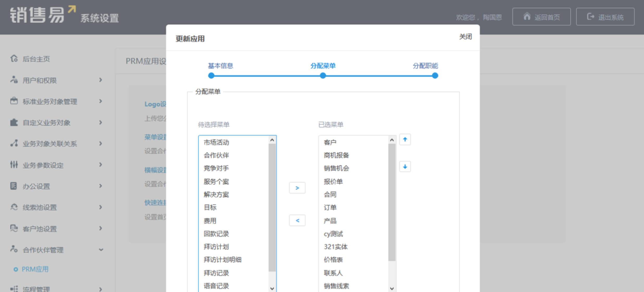Click the 退出系统 button
644x292 pixels.
tap(605, 17)
